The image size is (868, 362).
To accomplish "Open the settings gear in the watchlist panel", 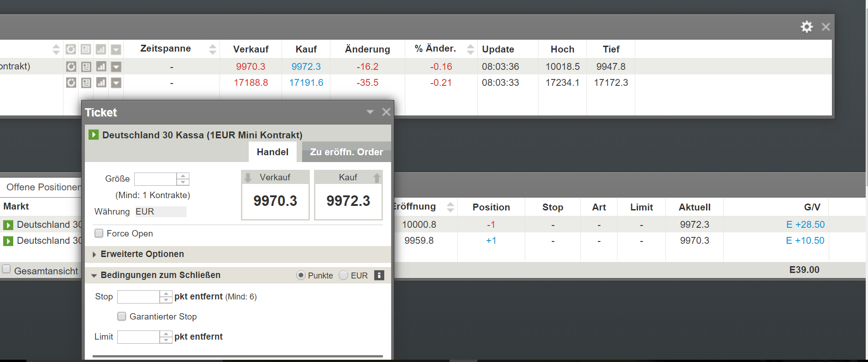I will (x=806, y=27).
